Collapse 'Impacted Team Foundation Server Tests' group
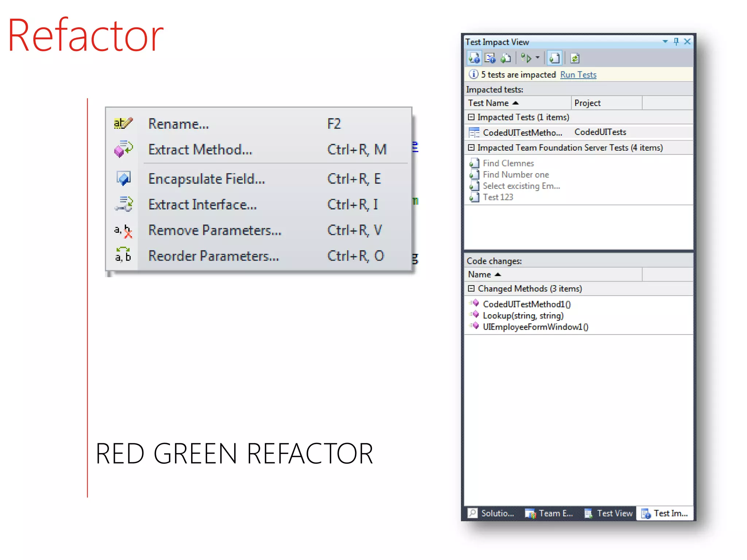The image size is (747, 560). (471, 148)
